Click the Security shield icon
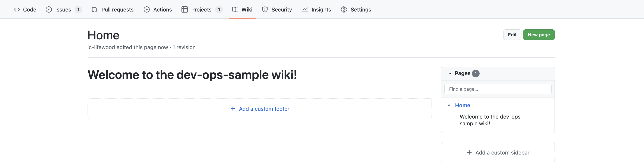This screenshot has height=166, width=644. [265, 10]
